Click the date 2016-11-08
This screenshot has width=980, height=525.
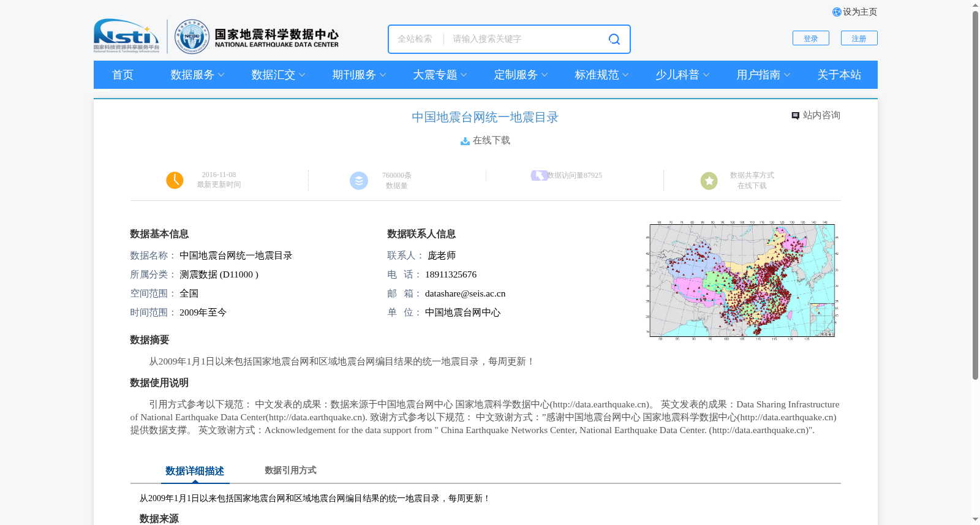219,175
